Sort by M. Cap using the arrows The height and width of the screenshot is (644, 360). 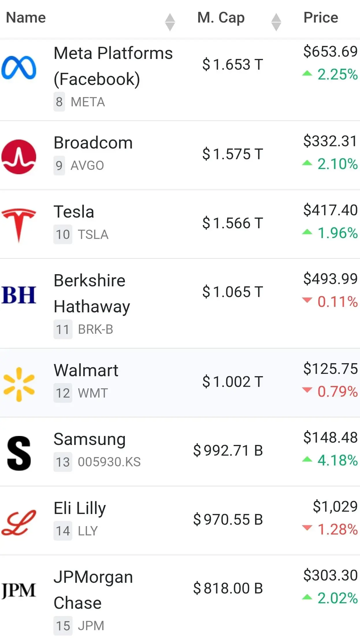point(276,22)
